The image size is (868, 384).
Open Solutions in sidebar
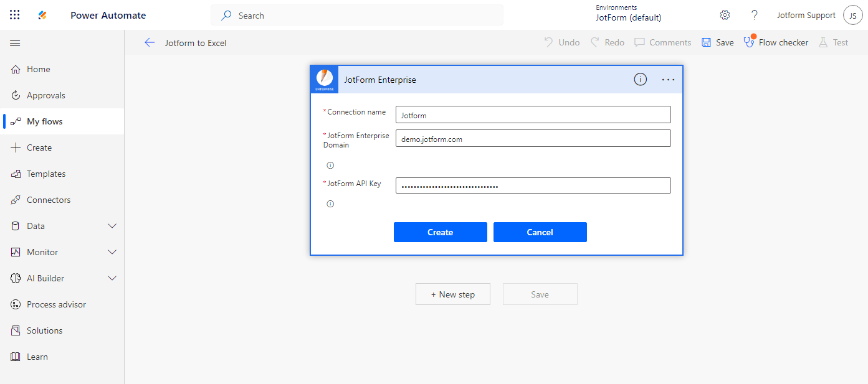(62, 330)
